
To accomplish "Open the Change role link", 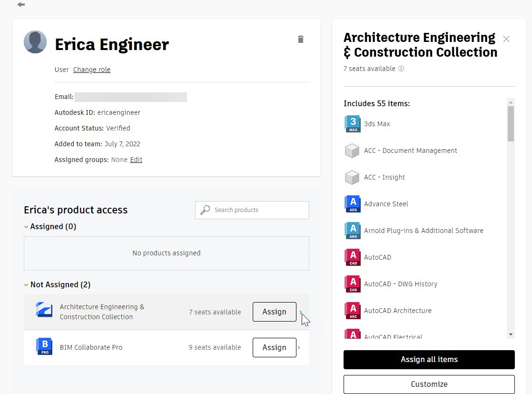I will pos(92,70).
